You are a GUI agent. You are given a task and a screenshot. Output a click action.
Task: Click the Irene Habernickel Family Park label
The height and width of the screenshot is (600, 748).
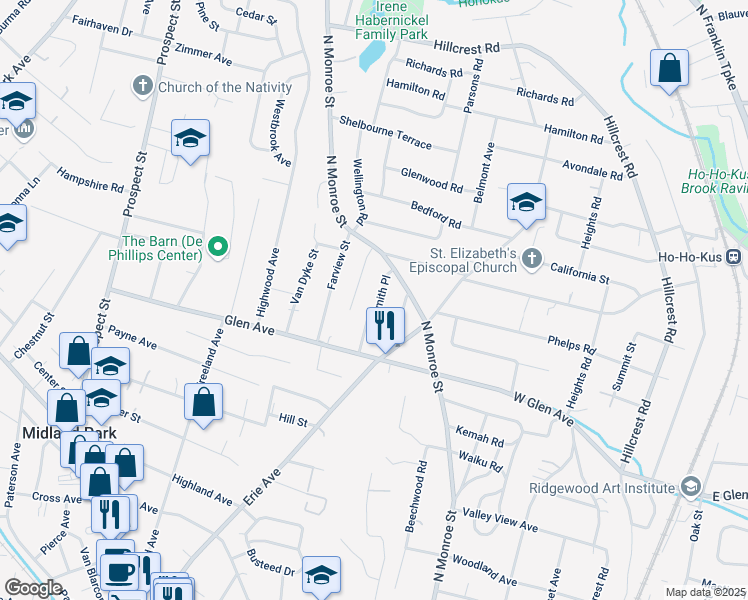tap(392, 21)
